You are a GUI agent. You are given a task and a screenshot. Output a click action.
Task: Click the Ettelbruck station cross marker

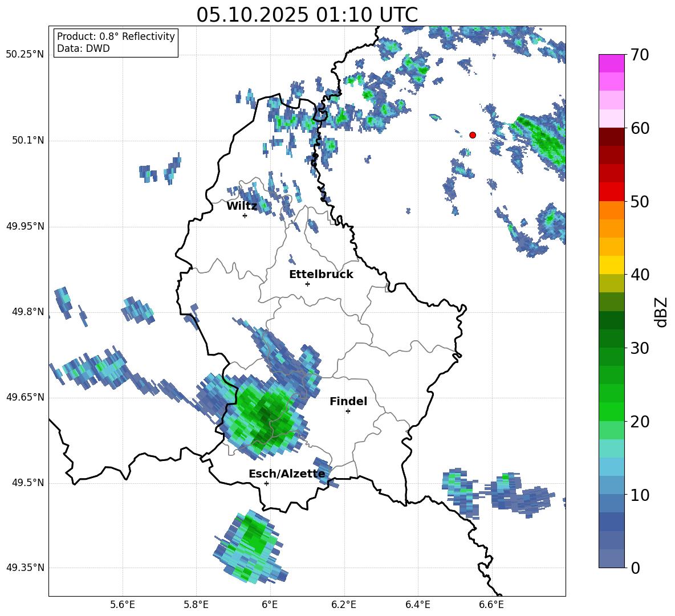(x=307, y=284)
